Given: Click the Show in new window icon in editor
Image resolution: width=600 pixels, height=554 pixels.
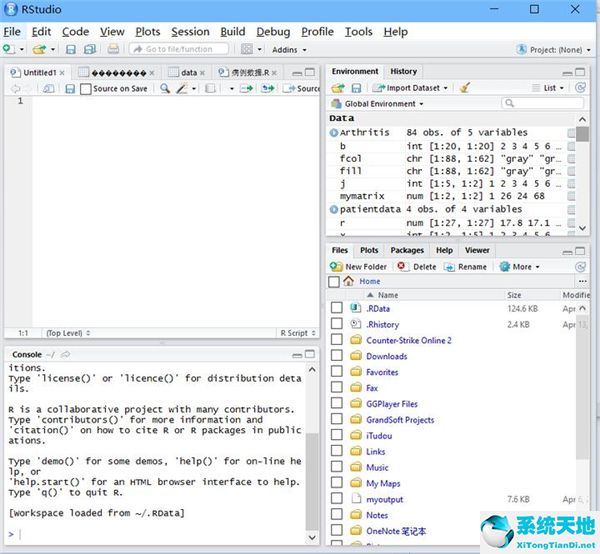Looking at the screenshot, I should point(49,89).
